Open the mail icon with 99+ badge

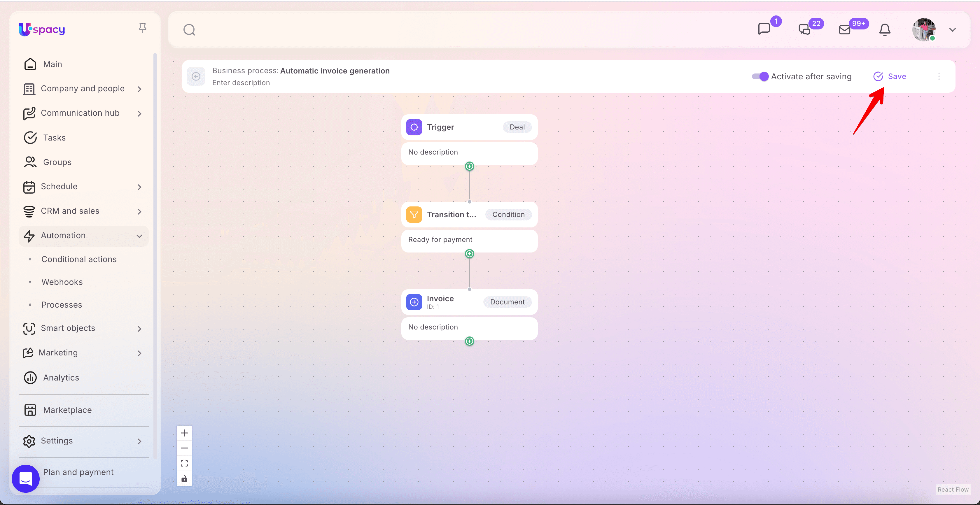(844, 30)
